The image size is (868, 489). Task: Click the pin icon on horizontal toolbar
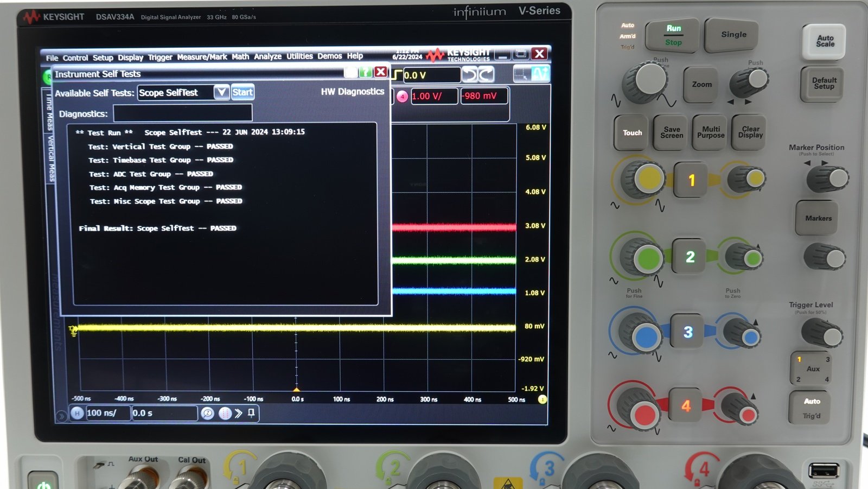[x=251, y=413]
